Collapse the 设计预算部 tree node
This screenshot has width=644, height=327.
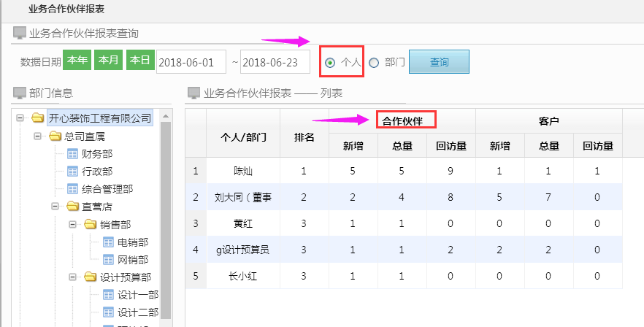72,277
